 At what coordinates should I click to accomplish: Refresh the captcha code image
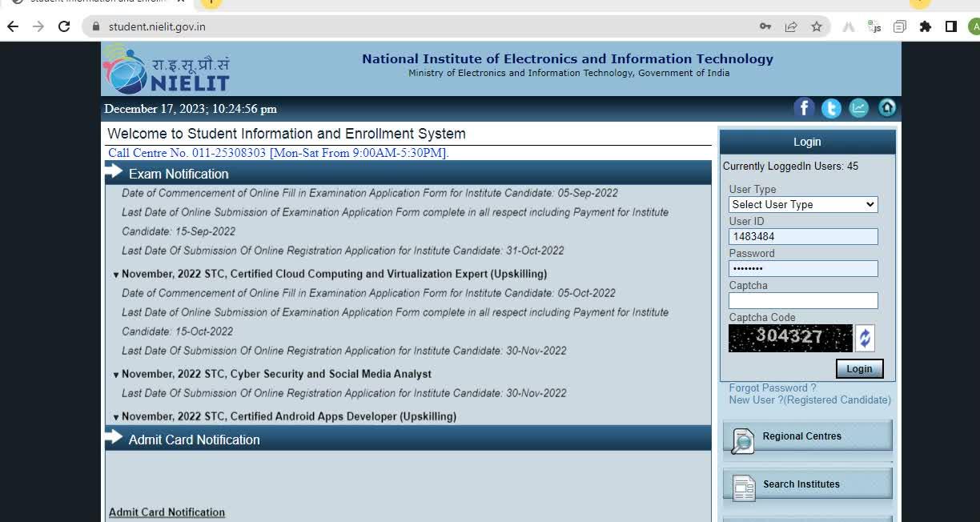865,338
